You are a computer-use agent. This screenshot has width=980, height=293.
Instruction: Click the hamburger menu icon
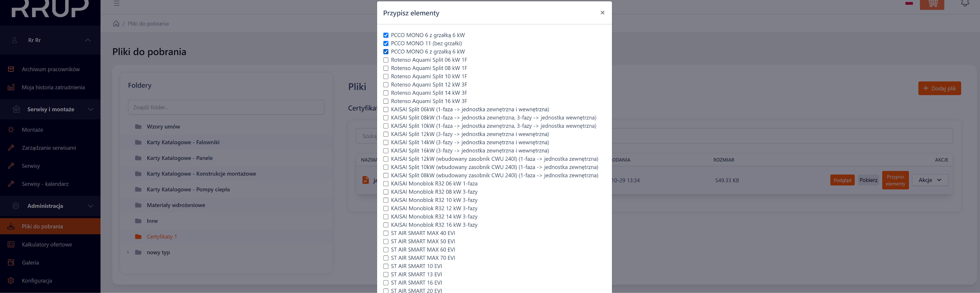[x=117, y=3]
